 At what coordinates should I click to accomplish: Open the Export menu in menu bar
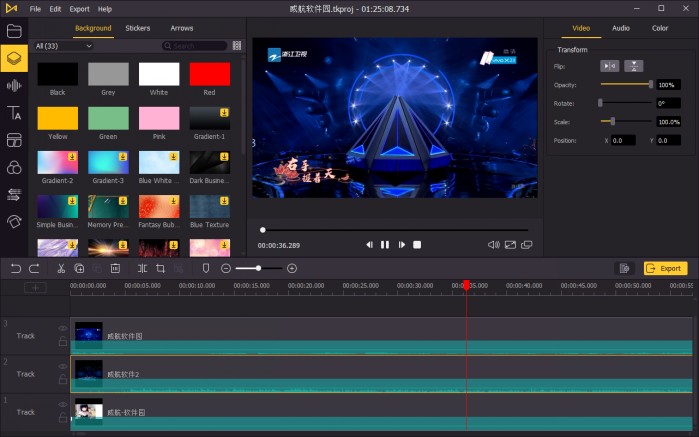(79, 9)
